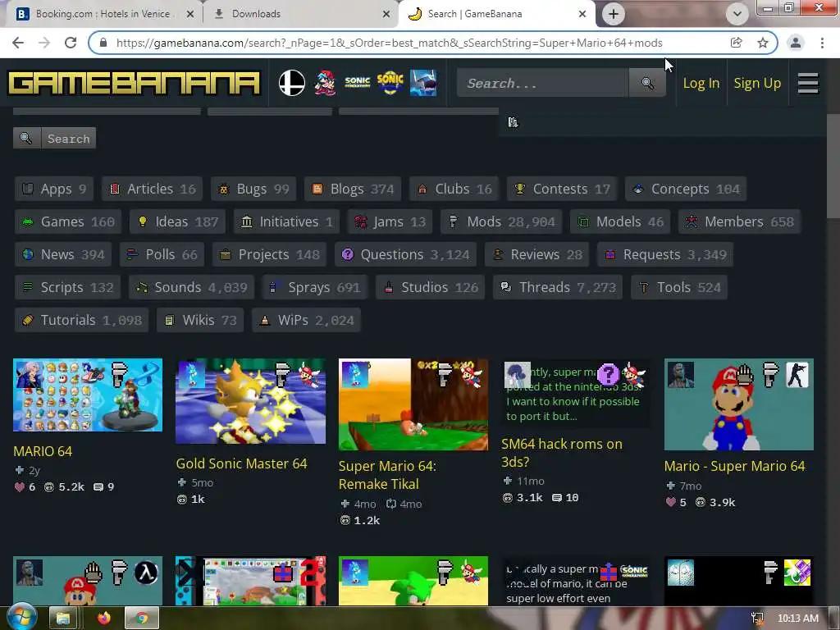Image resolution: width=840 pixels, height=630 pixels.
Task: Open Super Mario 64: Remake Tikal link
Action: [387, 475]
